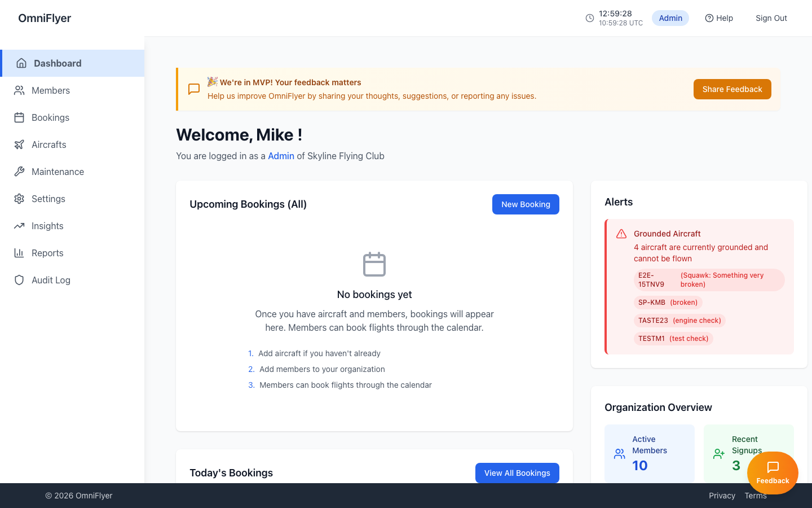Click View All Bookings button
The image size is (812, 508).
517,473
